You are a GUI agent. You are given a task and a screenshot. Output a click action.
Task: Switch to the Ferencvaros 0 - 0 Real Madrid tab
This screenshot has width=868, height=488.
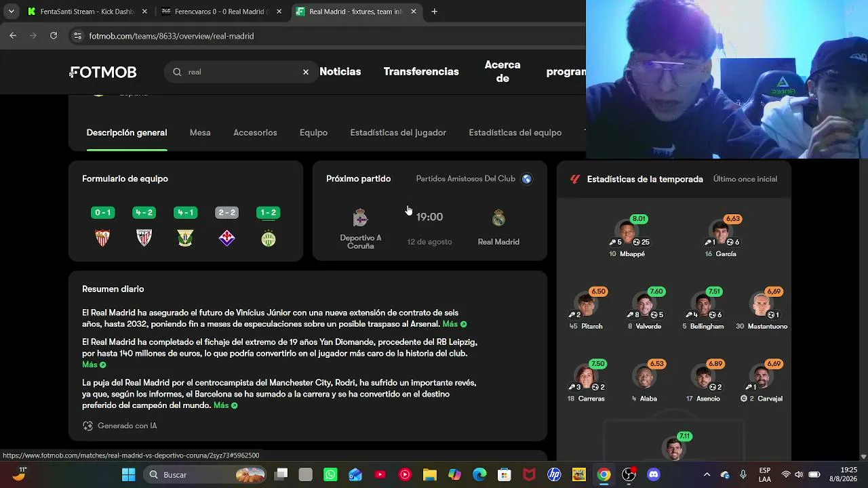click(220, 12)
